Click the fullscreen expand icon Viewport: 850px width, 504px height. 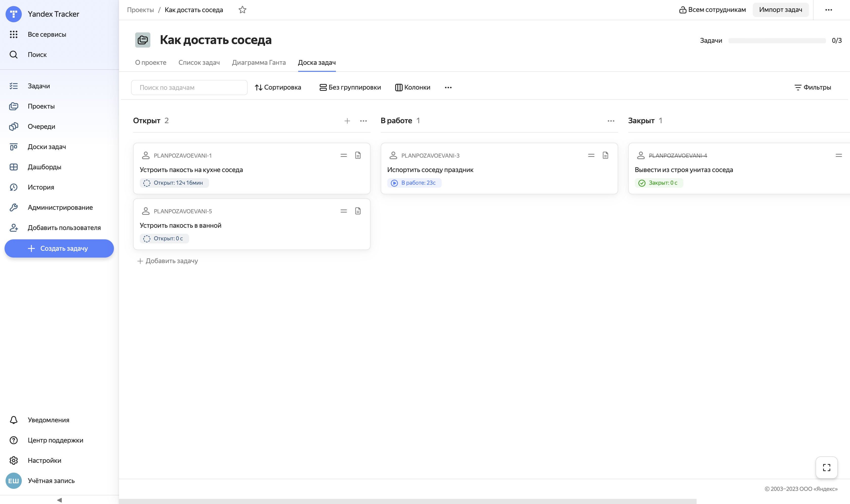point(826,468)
